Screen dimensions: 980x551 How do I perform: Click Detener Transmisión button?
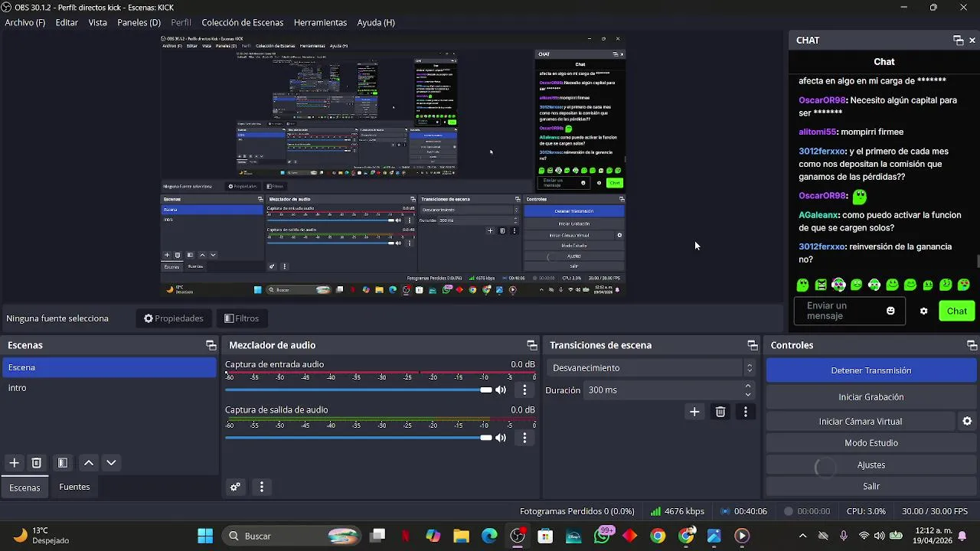871,370
